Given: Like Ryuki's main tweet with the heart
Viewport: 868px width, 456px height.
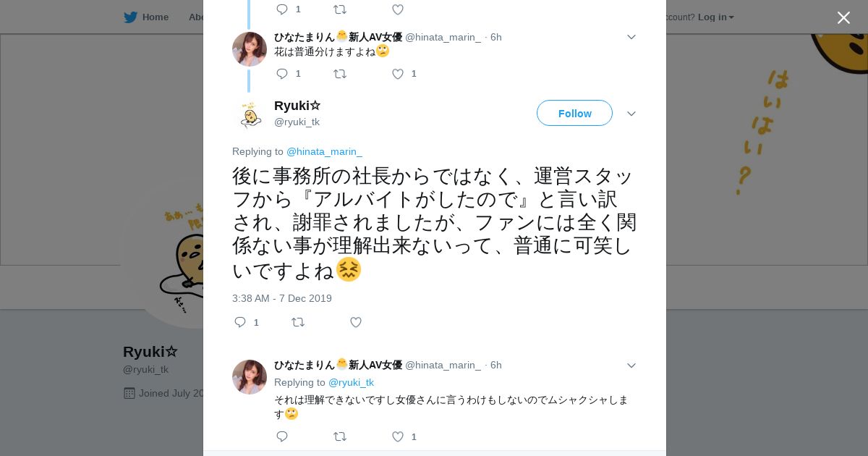Looking at the screenshot, I should [x=356, y=322].
